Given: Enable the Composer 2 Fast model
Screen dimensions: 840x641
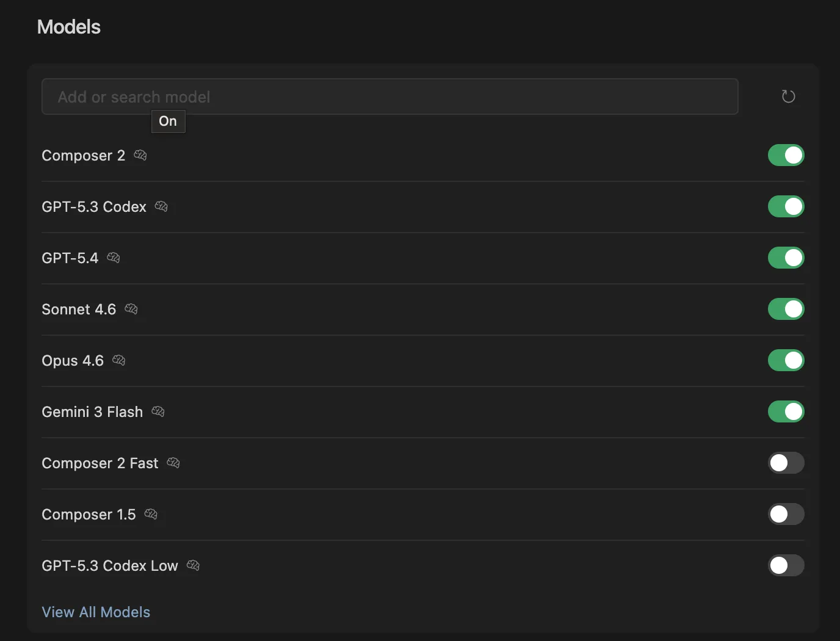Looking at the screenshot, I should point(786,463).
